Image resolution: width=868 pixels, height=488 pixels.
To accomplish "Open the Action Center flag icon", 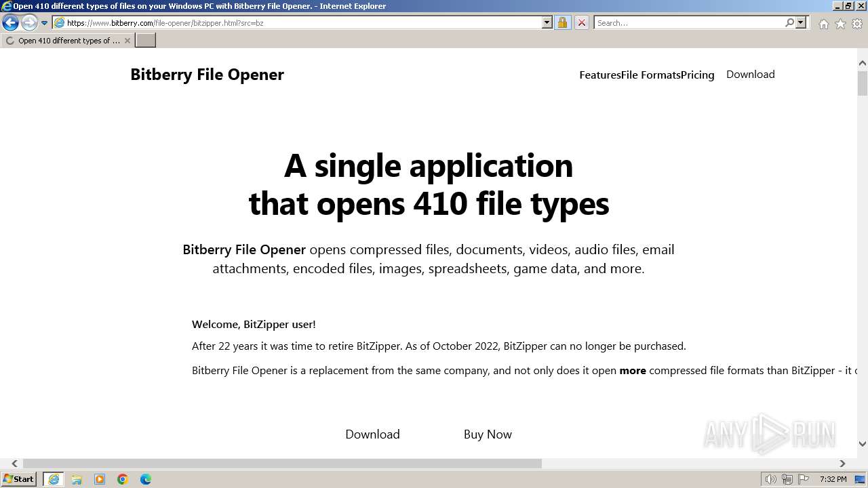I will [x=804, y=479].
